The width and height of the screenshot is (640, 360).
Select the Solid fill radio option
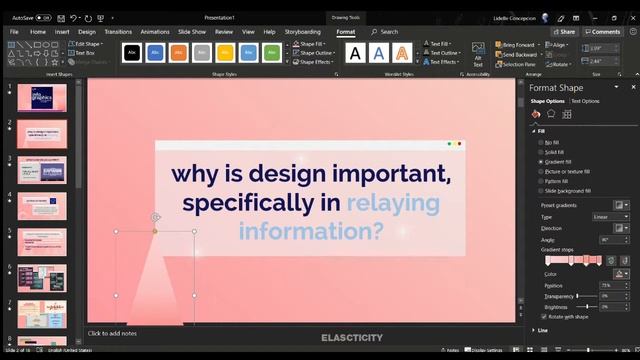coord(541,152)
